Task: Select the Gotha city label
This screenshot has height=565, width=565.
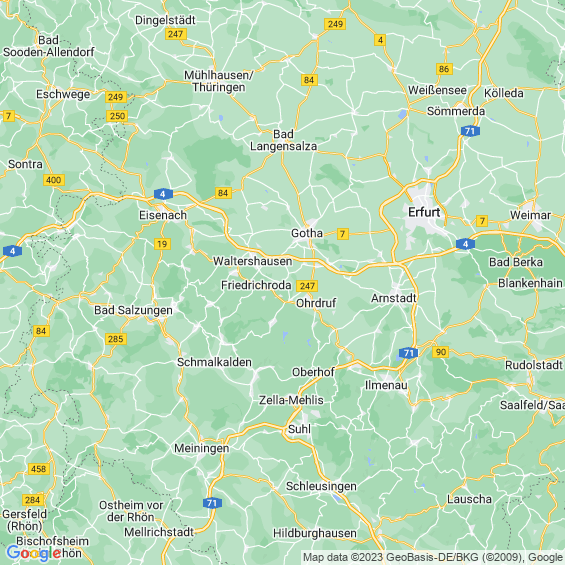Action: (x=307, y=233)
